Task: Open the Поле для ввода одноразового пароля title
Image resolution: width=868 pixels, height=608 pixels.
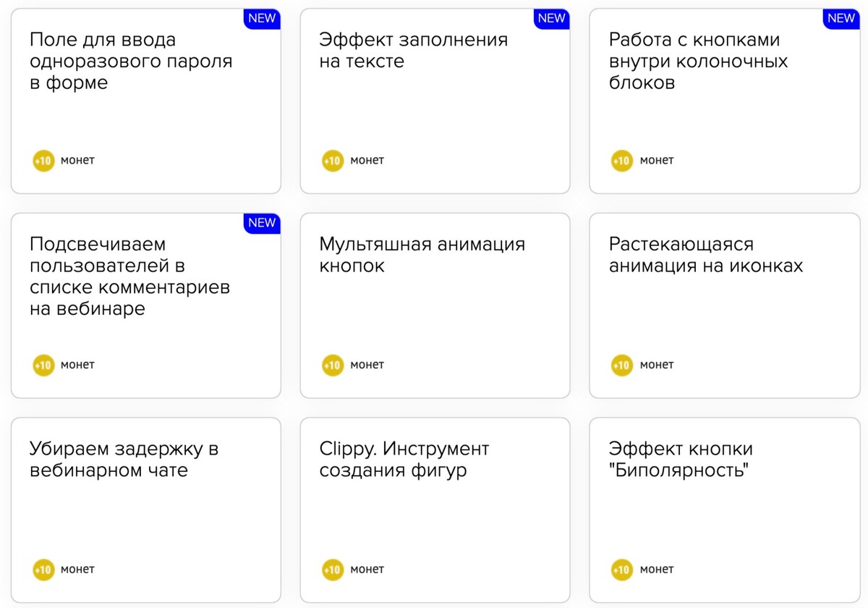Action: (x=131, y=62)
